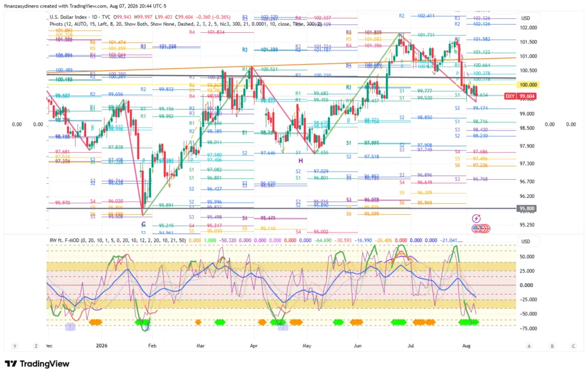Image resolution: width=588 pixels, height=376 pixels.
Task: Click the 95.002 S4 pivot label
Action: tap(321, 232)
